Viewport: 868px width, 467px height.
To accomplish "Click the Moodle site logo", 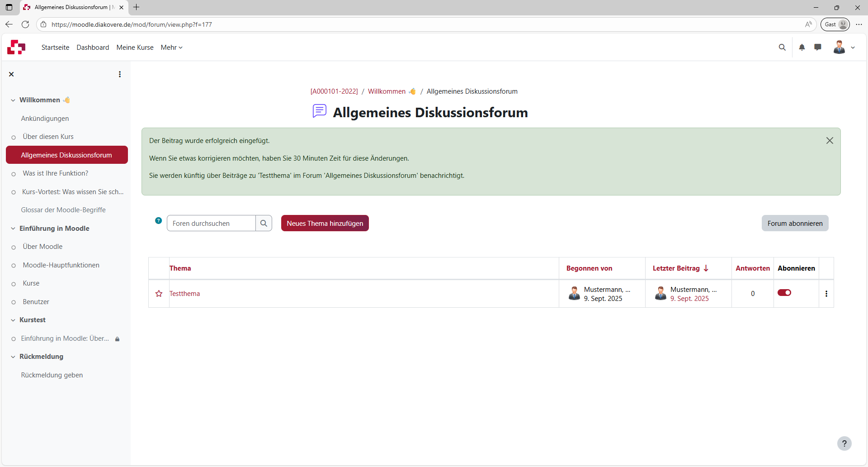I will pyautogui.click(x=16, y=47).
